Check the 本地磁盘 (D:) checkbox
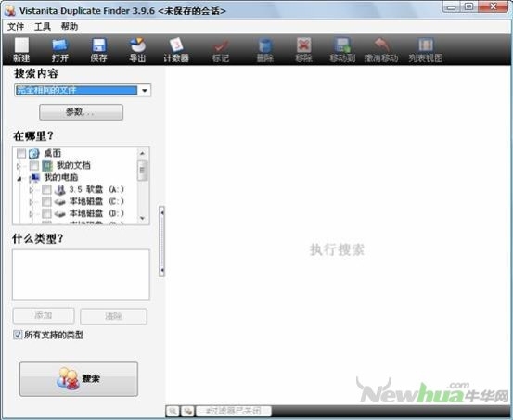513x420 pixels. pos(46,214)
